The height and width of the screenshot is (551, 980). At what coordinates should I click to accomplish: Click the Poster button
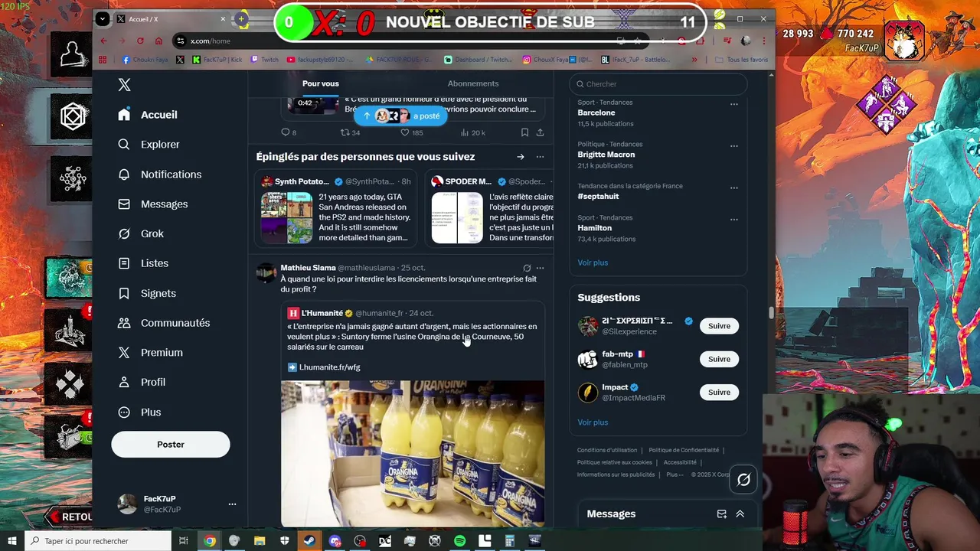click(x=171, y=445)
